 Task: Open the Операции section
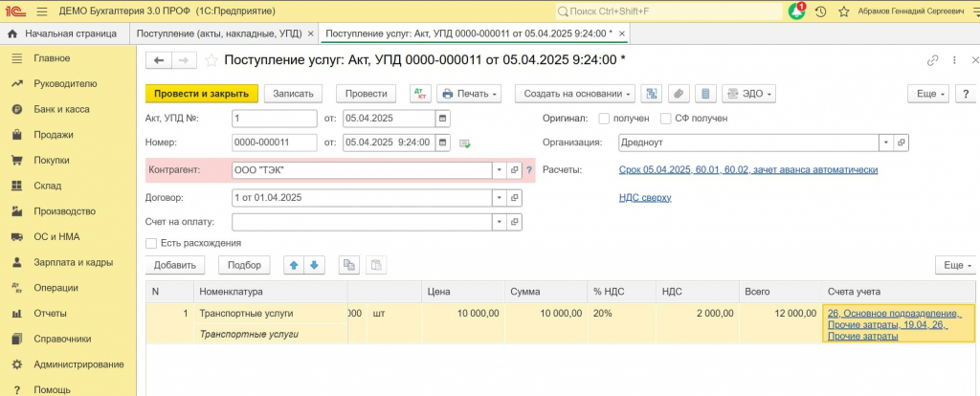point(56,288)
